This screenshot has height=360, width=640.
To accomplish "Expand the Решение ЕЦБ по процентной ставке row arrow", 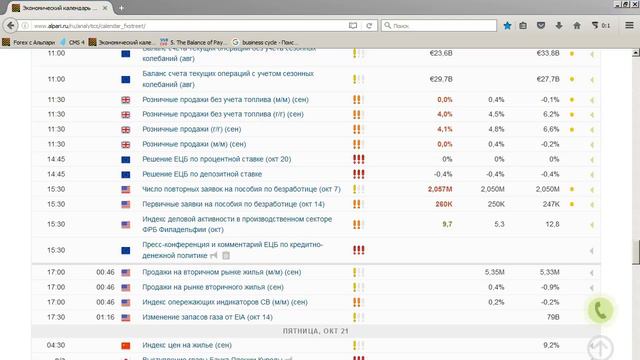I will tap(591, 160).
